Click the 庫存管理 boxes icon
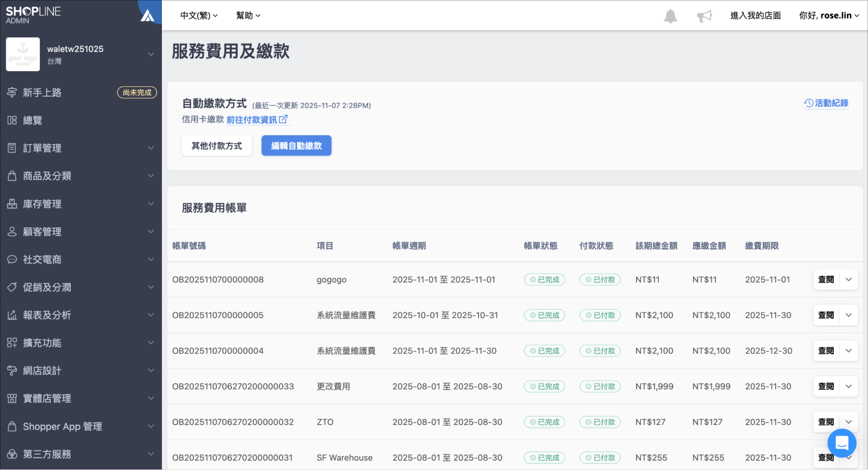Viewport: 868px width, 470px height. pyautogui.click(x=12, y=204)
